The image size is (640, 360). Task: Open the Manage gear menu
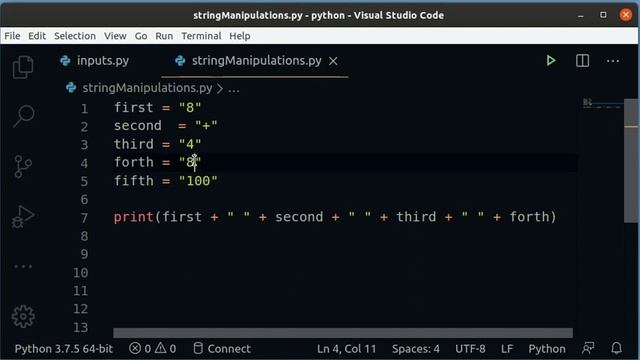(23, 316)
